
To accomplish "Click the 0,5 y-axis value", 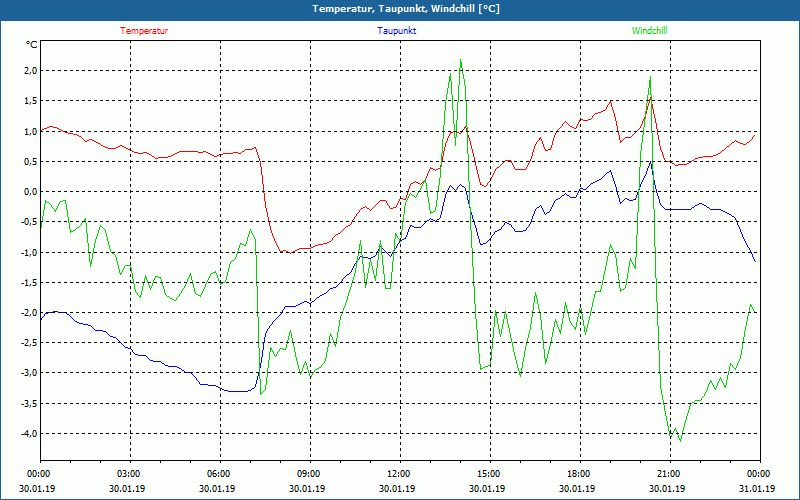I will 31,161.
